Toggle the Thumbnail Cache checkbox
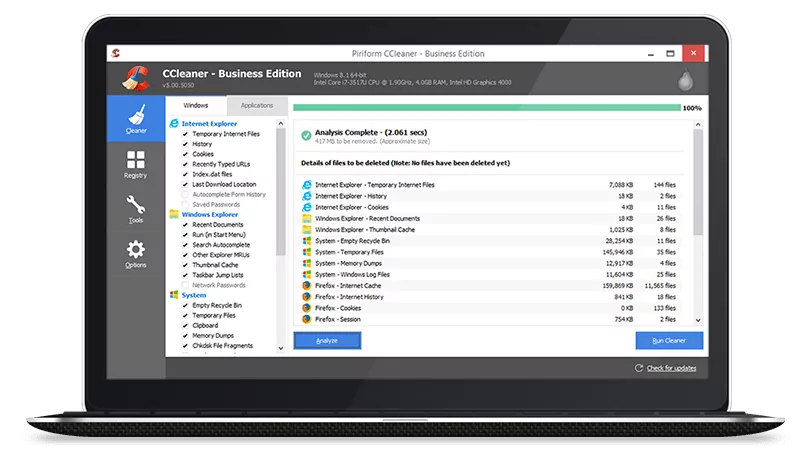Image resolution: width=800 pixels, height=450 pixels. (x=185, y=265)
